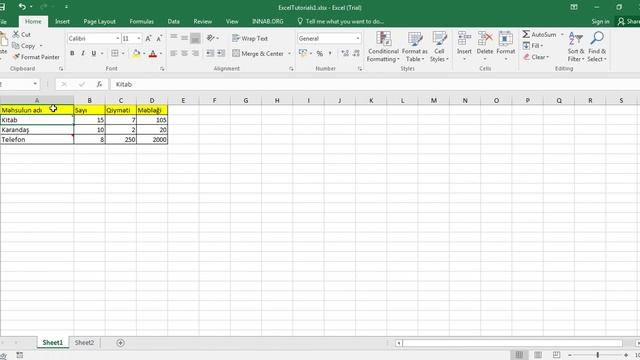Open the View ribbon tab
The height and width of the screenshot is (360, 640).
click(x=232, y=21)
